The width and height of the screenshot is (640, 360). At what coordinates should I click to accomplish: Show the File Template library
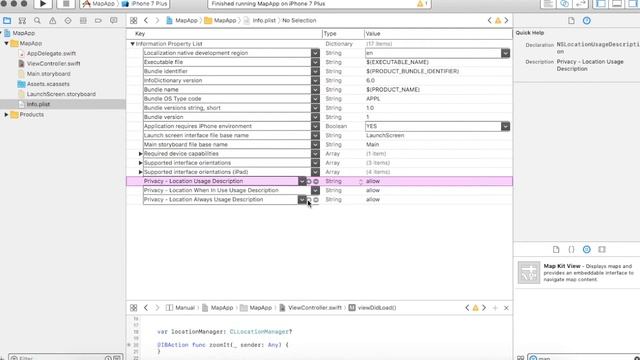point(556,249)
